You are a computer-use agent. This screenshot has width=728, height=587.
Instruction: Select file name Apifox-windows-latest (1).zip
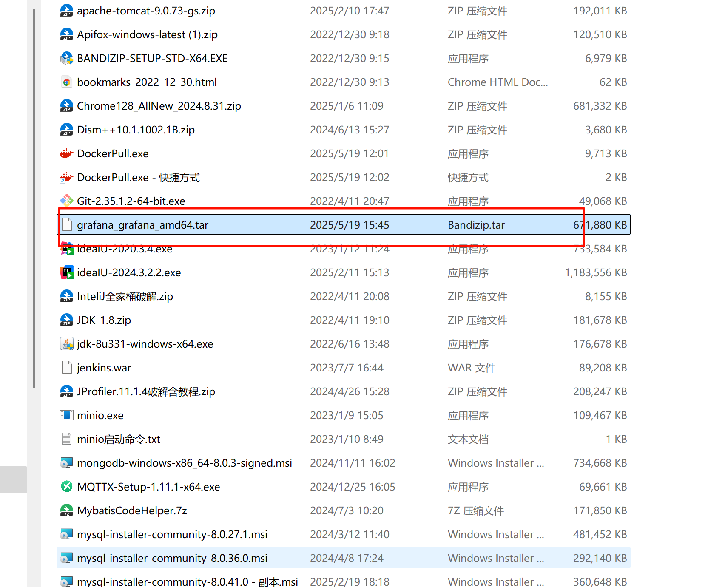[x=147, y=34]
